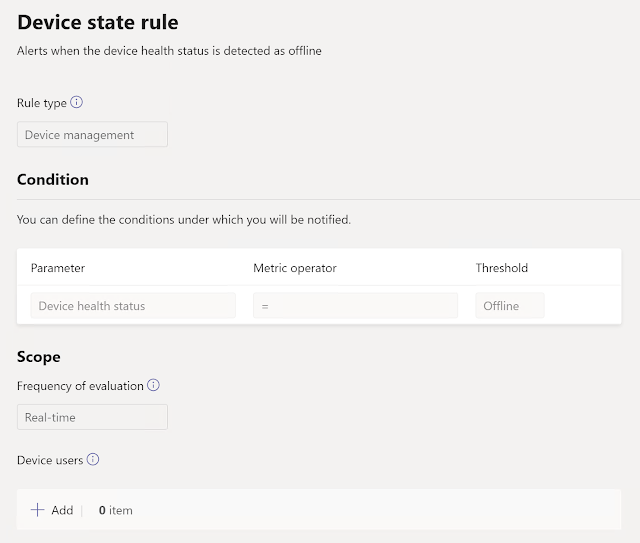Click the plus icon to add users

tap(38, 510)
